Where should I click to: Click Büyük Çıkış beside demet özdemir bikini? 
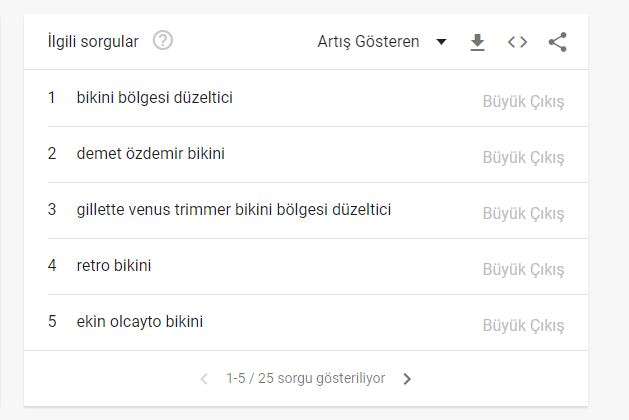click(523, 158)
